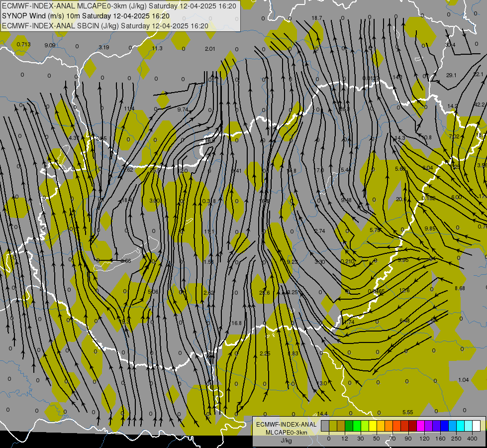The height and width of the screenshot is (448, 487).
Task: Pick the pure blue legend swatch
Action: 445,426
